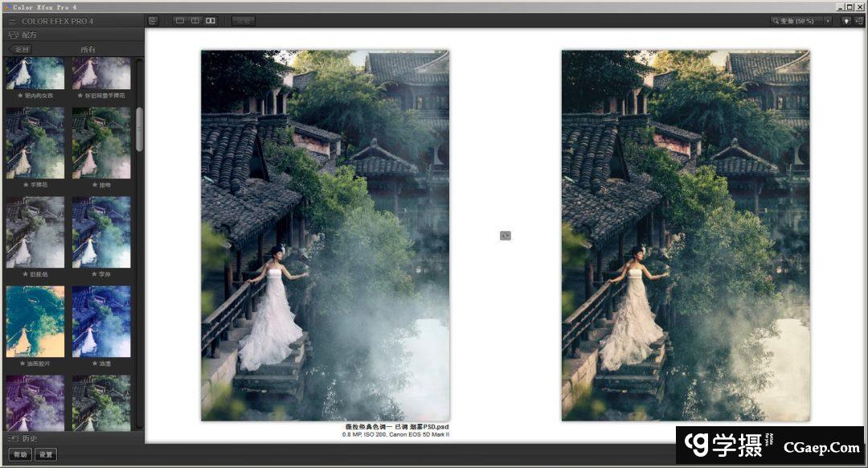The height and width of the screenshot is (468, 868).
Task: Open the zoom level 50% dropdown
Action: 796,21
